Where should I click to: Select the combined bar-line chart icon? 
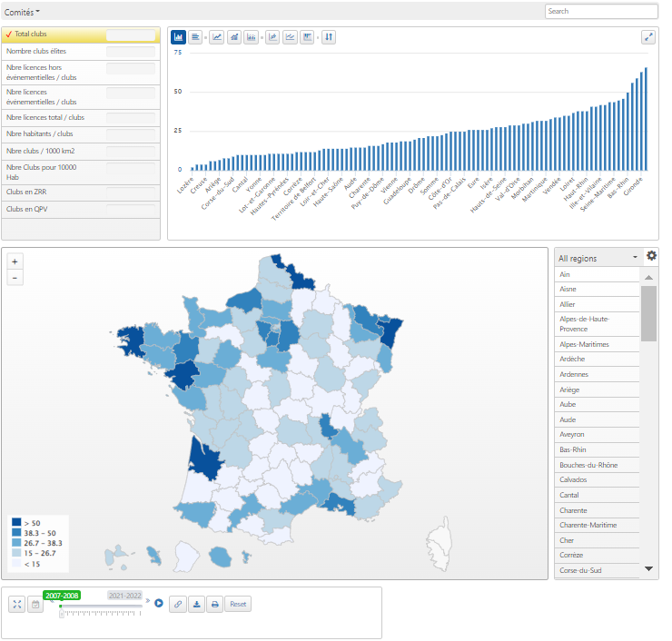click(x=234, y=37)
